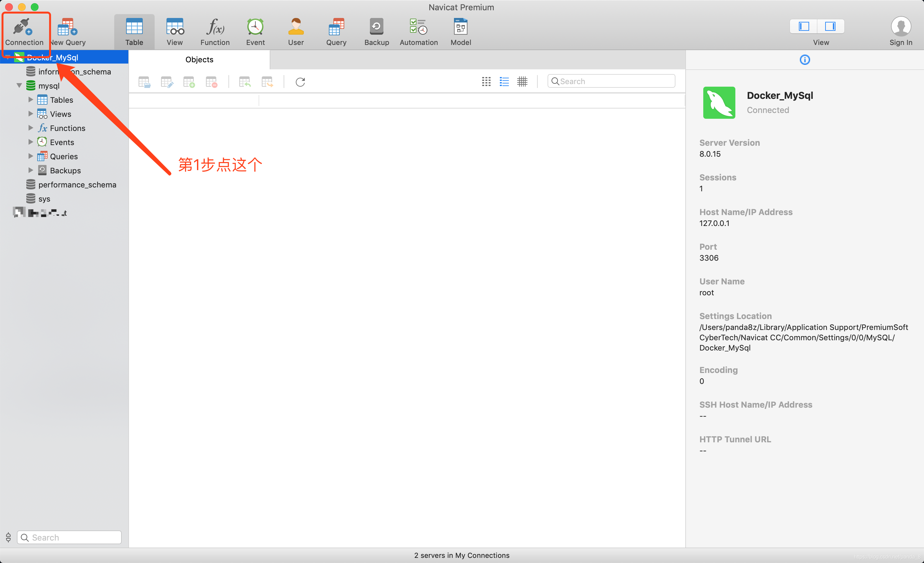Click the User Name root value
The width and height of the screenshot is (924, 563).
click(x=706, y=292)
